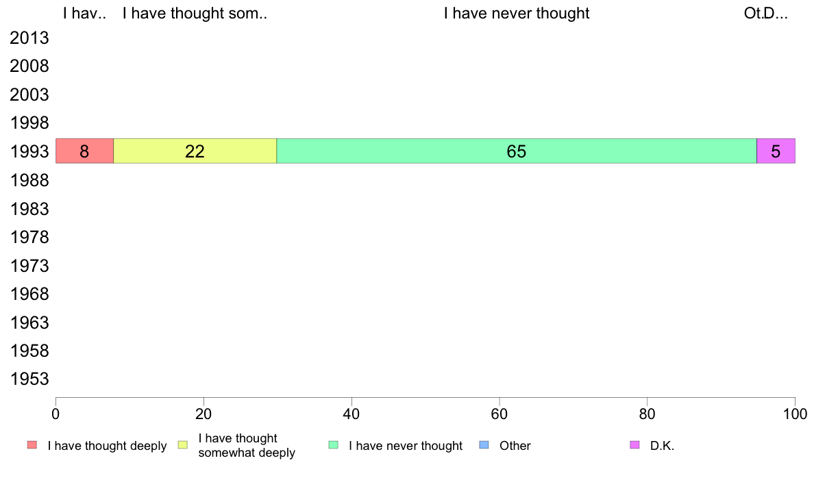Click the 2013 year label
Viewport: 814px width, 504px height.
(x=29, y=38)
